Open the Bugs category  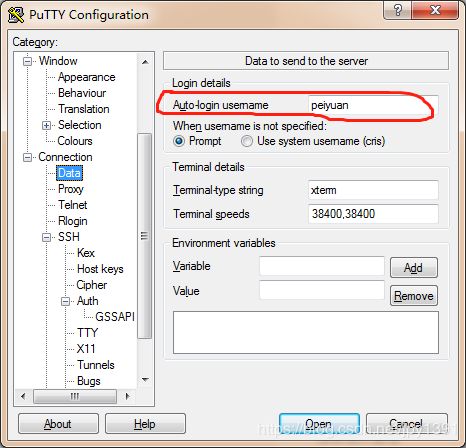pyautogui.click(x=89, y=381)
